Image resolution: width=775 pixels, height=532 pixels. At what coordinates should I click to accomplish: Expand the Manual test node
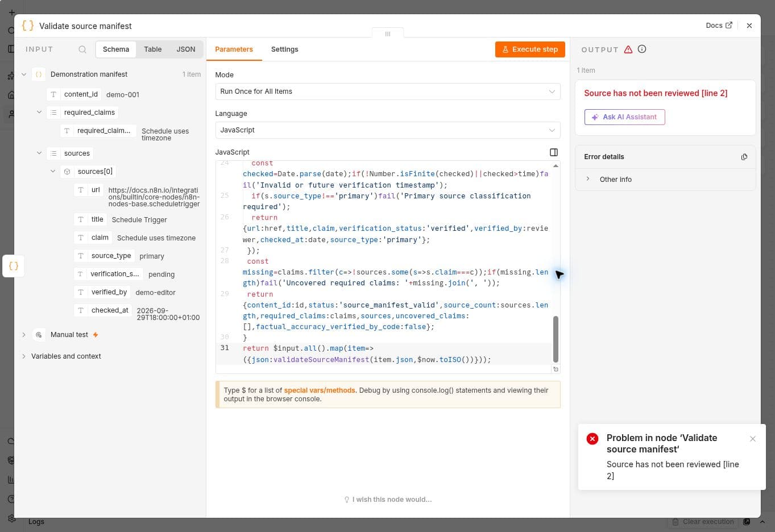coord(24,335)
